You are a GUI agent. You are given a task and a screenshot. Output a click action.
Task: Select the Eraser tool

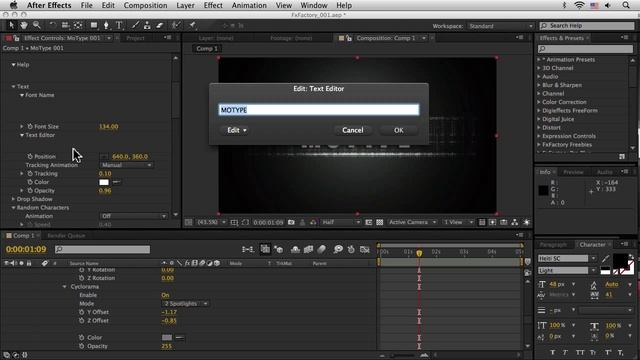click(160, 25)
